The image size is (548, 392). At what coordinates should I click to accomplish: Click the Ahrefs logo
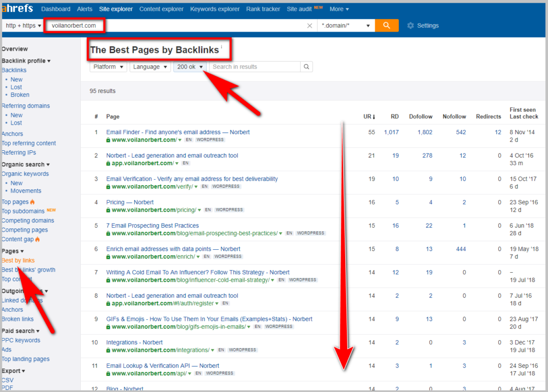(x=18, y=9)
